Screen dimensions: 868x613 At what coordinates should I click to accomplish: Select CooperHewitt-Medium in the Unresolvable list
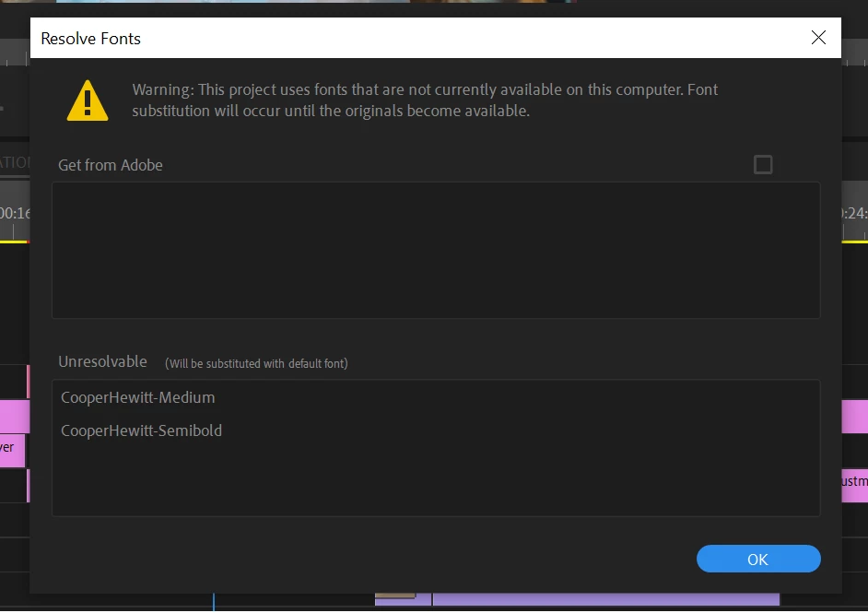[138, 397]
